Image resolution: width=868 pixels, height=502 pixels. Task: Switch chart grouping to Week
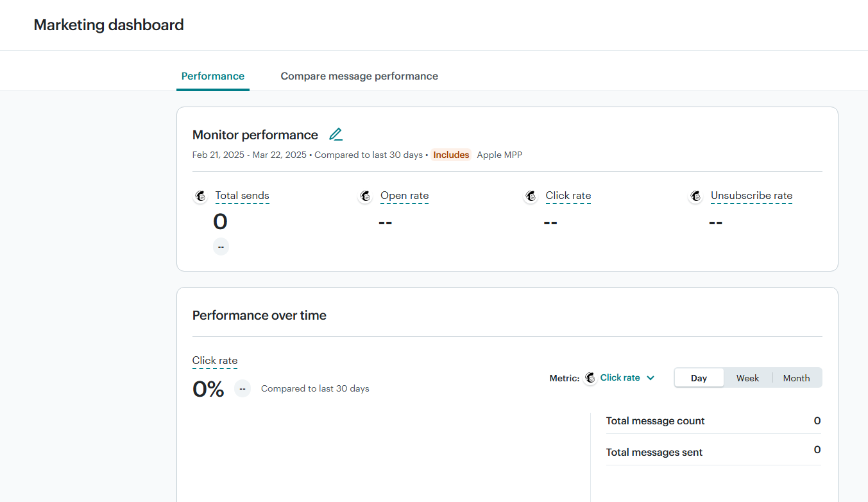[x=747, y=378]
